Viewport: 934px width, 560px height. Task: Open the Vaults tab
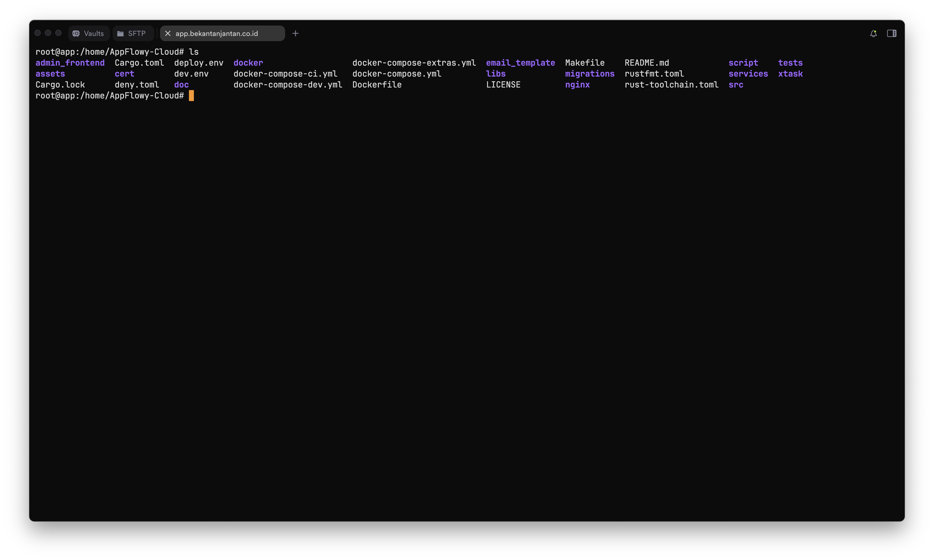tap(89, 34)
